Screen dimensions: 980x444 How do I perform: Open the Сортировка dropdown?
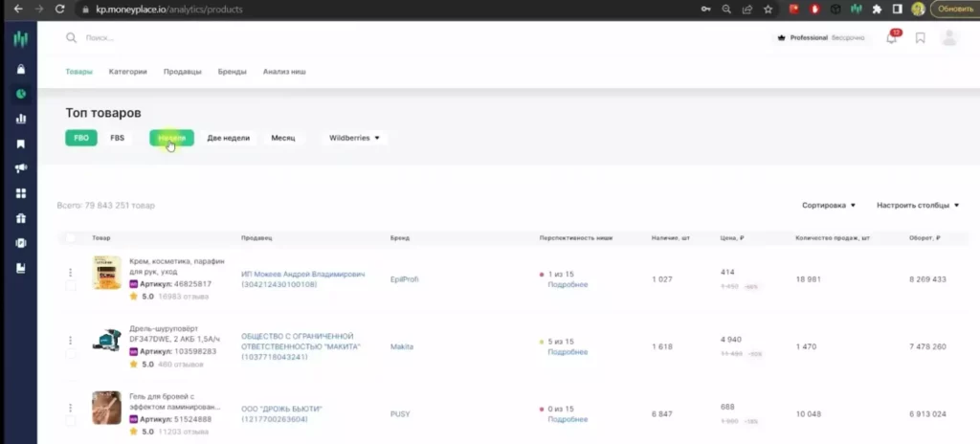click(829, 205)
